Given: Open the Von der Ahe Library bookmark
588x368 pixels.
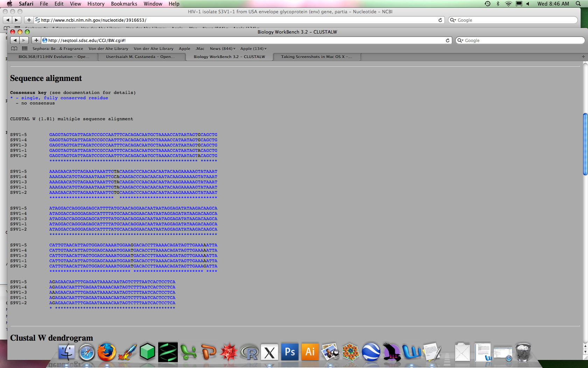Looking at the screenshot, I should [108, 49].
